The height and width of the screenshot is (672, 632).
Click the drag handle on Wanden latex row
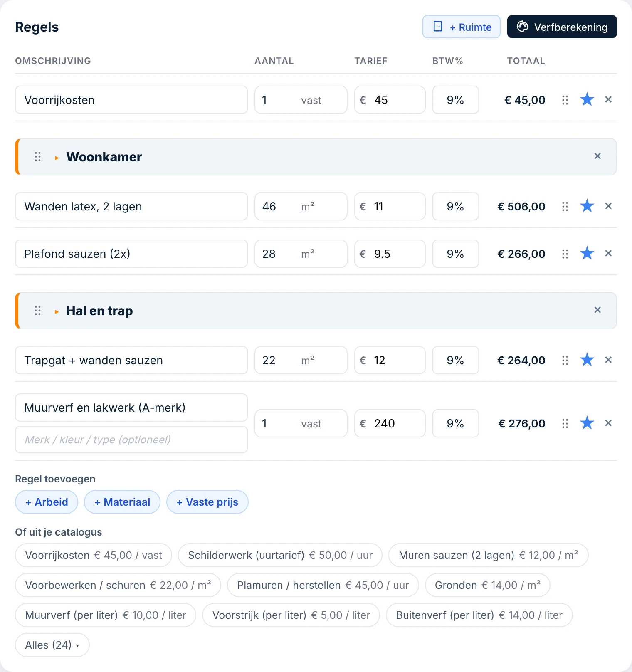(x=565, y=206)
